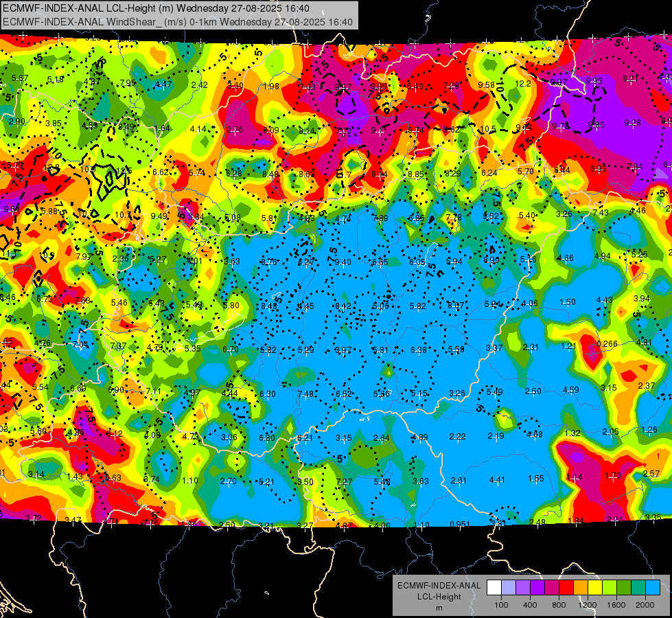Click the grid value 2.37
Image resolution: width=672 pixels, height=618 pixels.
[647, 386]
